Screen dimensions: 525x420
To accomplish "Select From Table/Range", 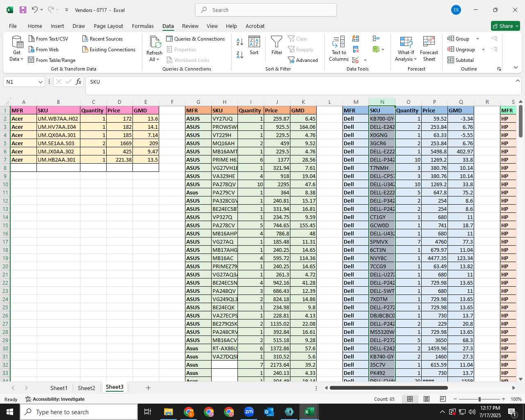I will click(52, 60).
